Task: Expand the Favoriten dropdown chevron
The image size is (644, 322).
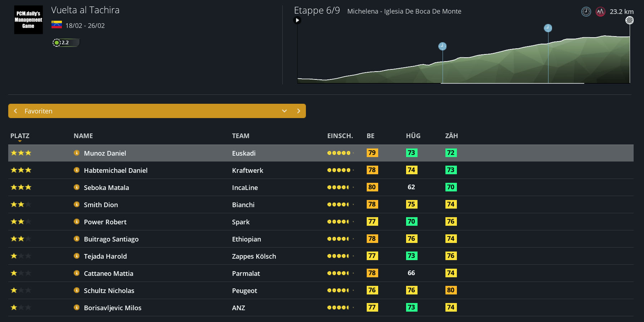Action: [x=284, y=111]
